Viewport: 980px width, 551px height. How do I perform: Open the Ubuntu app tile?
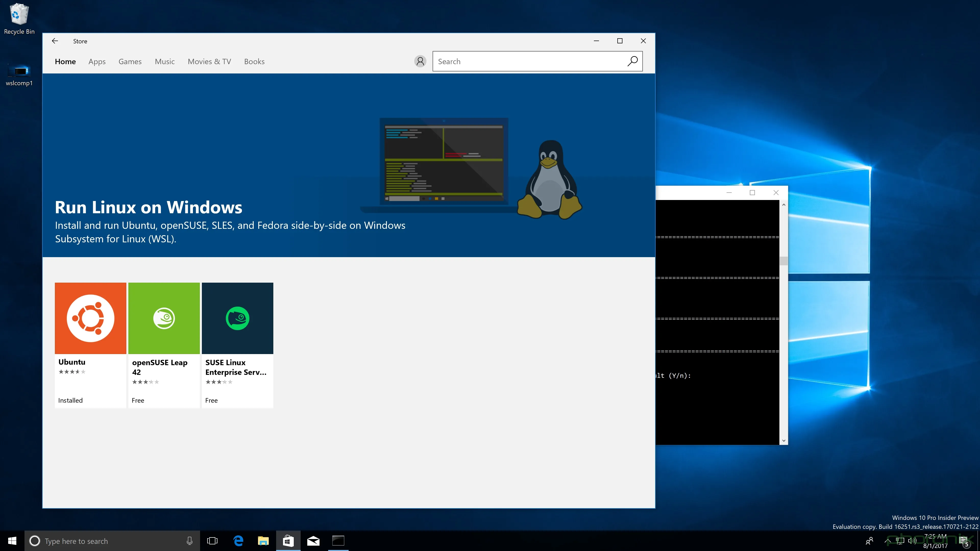tap(90, 318)
